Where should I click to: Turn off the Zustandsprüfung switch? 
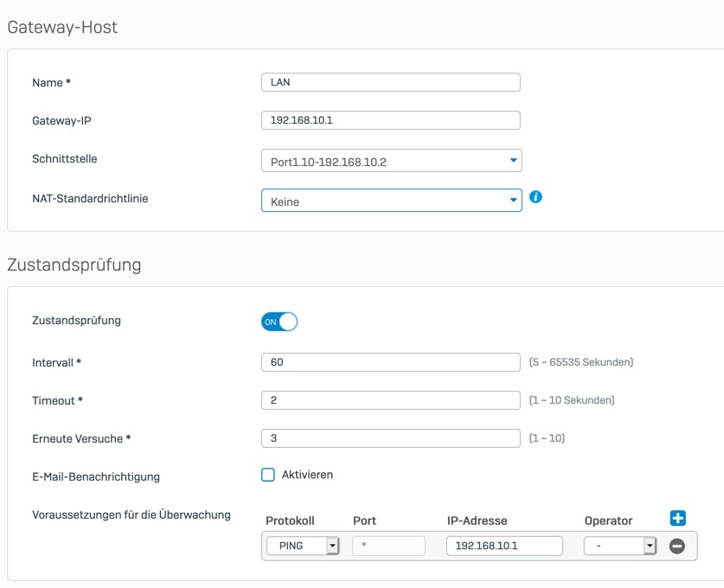click(x=279, y=322)
